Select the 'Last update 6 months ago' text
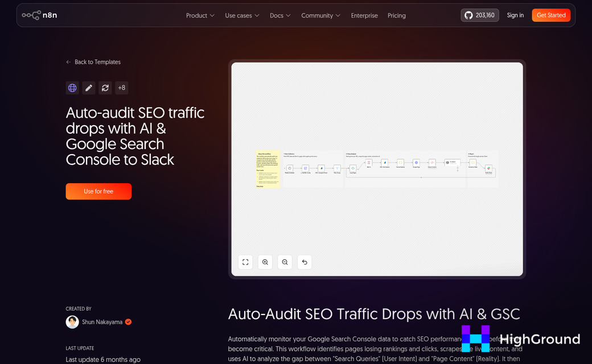592x364 pixels. (x=103, y=359)
